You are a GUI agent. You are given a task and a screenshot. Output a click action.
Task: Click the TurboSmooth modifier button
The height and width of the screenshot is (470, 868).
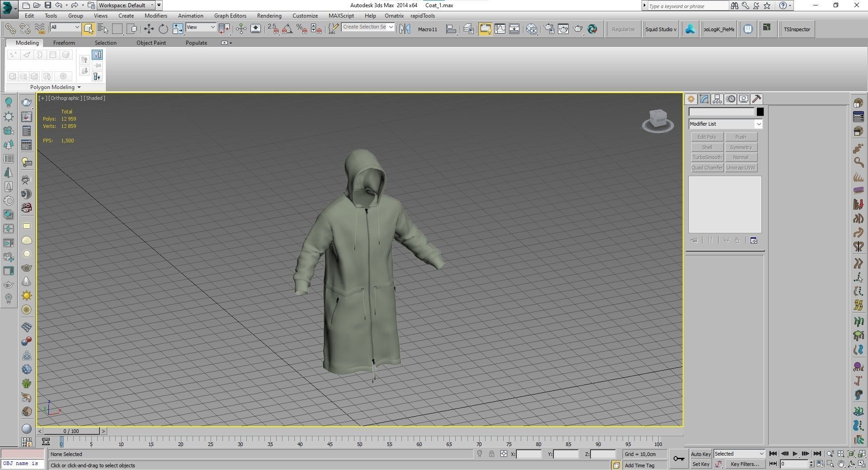pyautogui.click(x=707, y=157)
